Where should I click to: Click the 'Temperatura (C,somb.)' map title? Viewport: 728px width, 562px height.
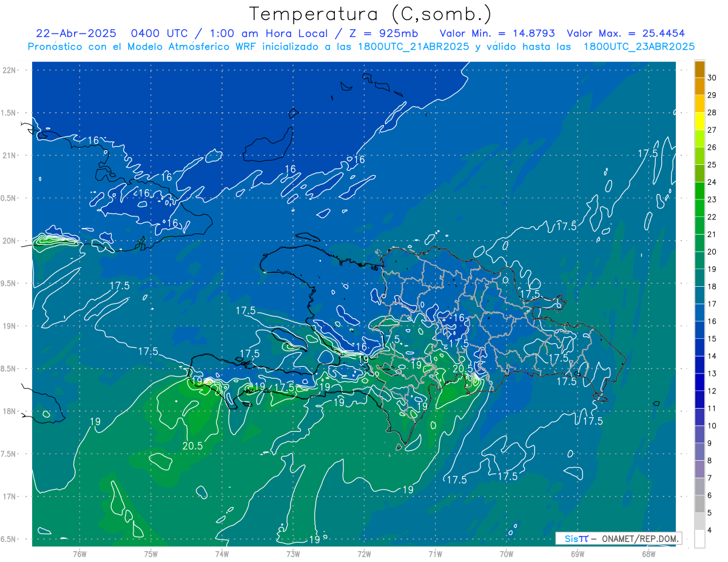tap(370, 14)
